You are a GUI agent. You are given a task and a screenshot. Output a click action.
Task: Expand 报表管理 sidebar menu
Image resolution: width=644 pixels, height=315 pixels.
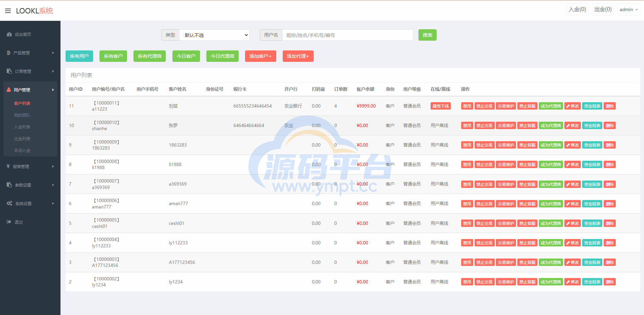coord(30,166)
